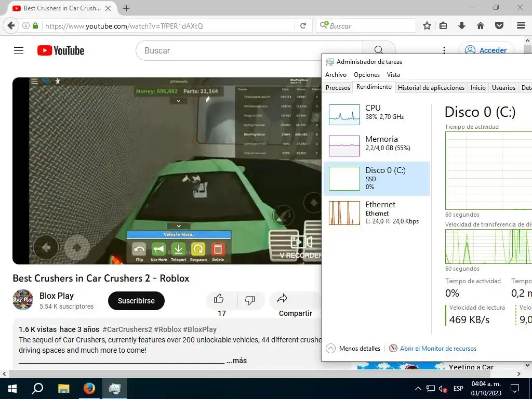Go to the Firefox home page icon
The width and height of the screenshot is (532, 399).
[481, 26]
